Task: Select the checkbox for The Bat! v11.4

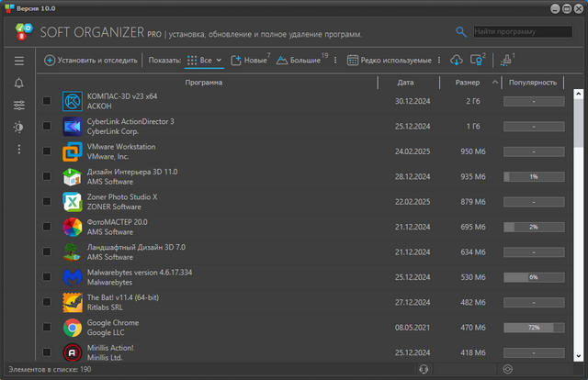Action: coord(47,301)
